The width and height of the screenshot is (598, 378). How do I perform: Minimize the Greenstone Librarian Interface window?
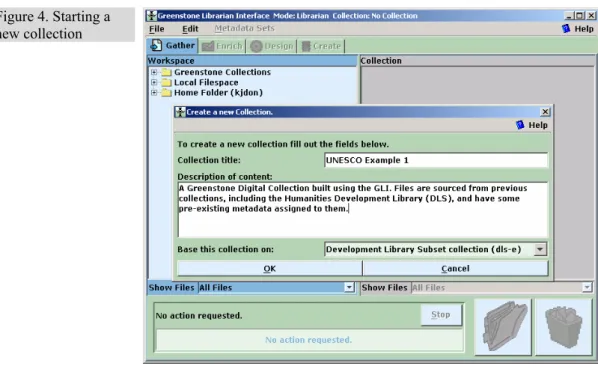coord(569,16)
